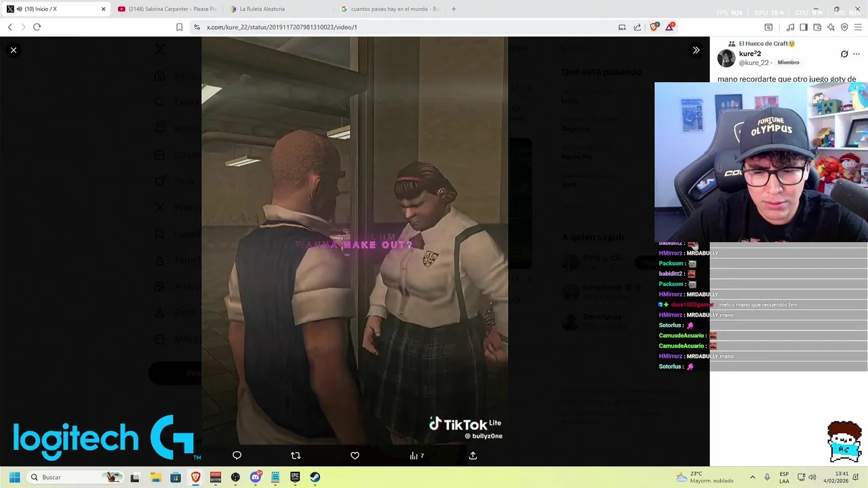Viewport: 868px width, 488px height.
Task: Open Steam from taskbar
Action: 315,477
